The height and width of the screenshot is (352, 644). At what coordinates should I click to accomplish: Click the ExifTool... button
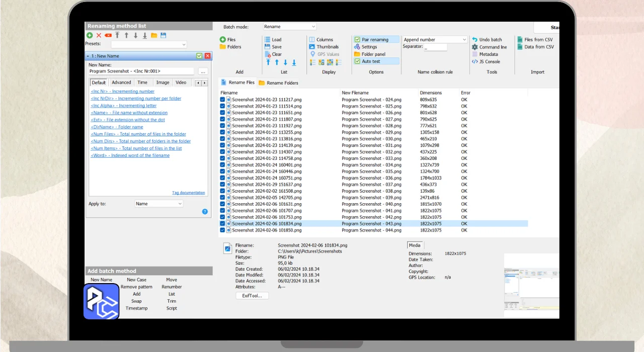(x=252, y=296)
